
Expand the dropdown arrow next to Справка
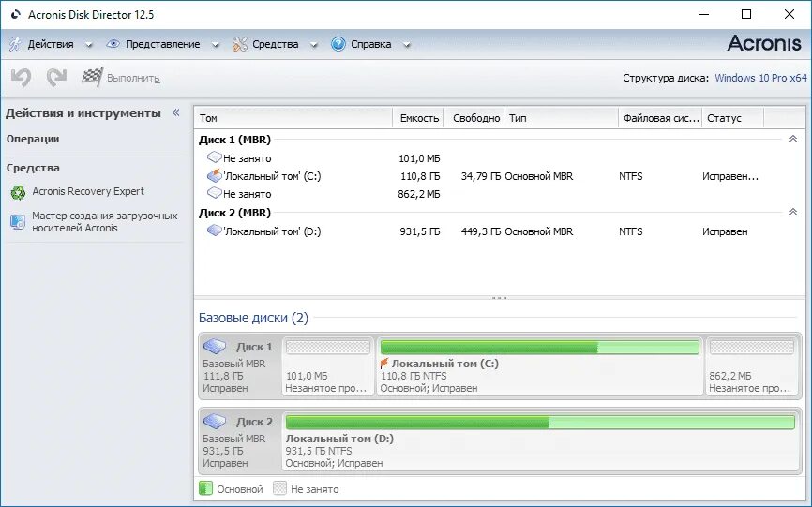coord(407,46)
